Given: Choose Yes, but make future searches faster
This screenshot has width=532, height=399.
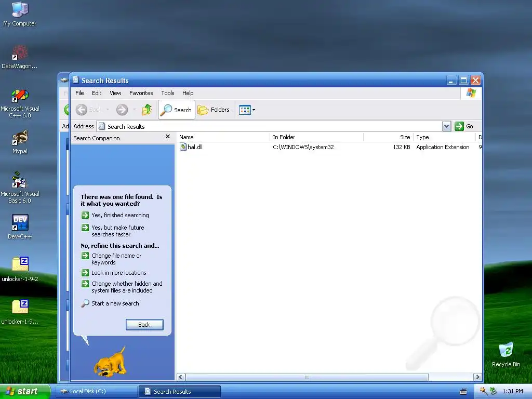Looking at the screenshot, I should click(113, 231).
